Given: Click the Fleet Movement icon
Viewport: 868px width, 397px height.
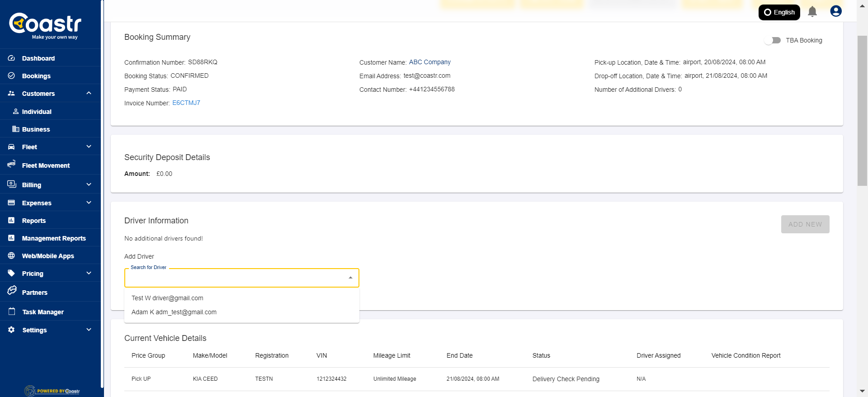Looking at the screenshot, I should tap(11, 164).
